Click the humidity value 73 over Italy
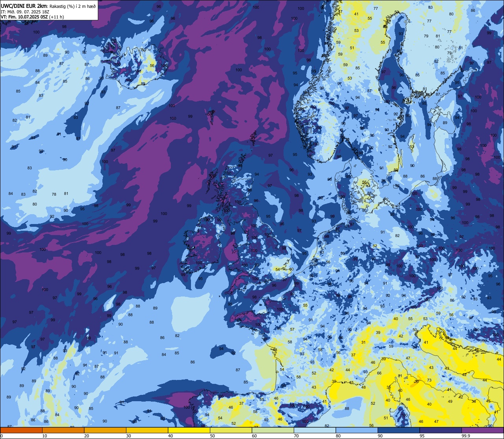The height and width of the screenshot is (439, 504). click(x=429, y=380)
